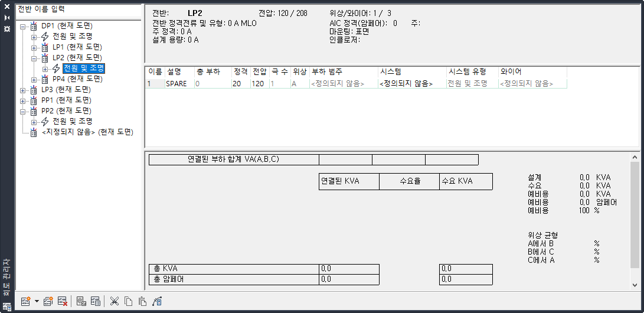644x313 pixels.
Task: Click the 부하 범주 column header
Action: pyautogui.click(x=344, y=72)
